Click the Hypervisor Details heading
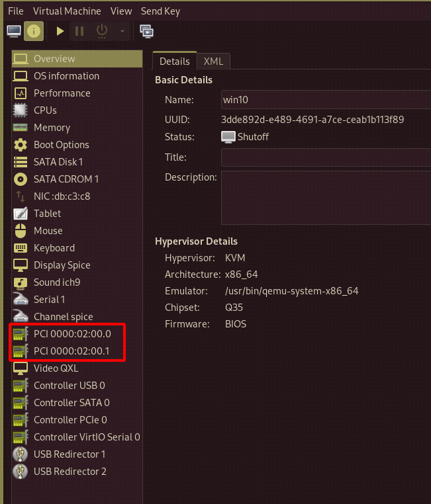 tap(196, 241)
